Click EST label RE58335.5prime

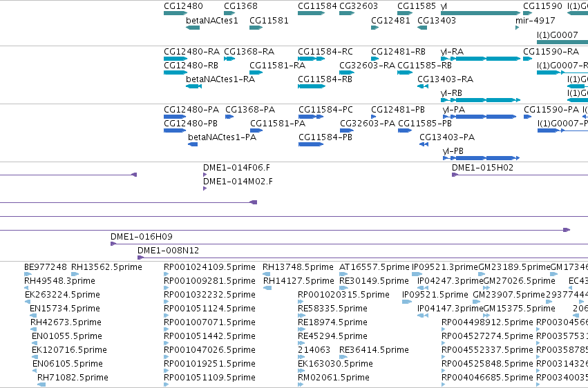tap(332, 309)
